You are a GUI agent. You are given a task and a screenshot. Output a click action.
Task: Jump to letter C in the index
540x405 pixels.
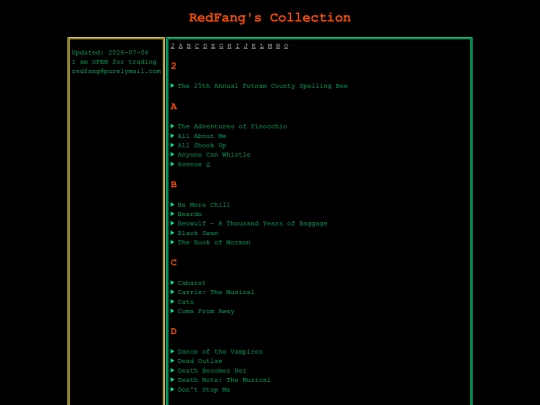coord(197,46)
